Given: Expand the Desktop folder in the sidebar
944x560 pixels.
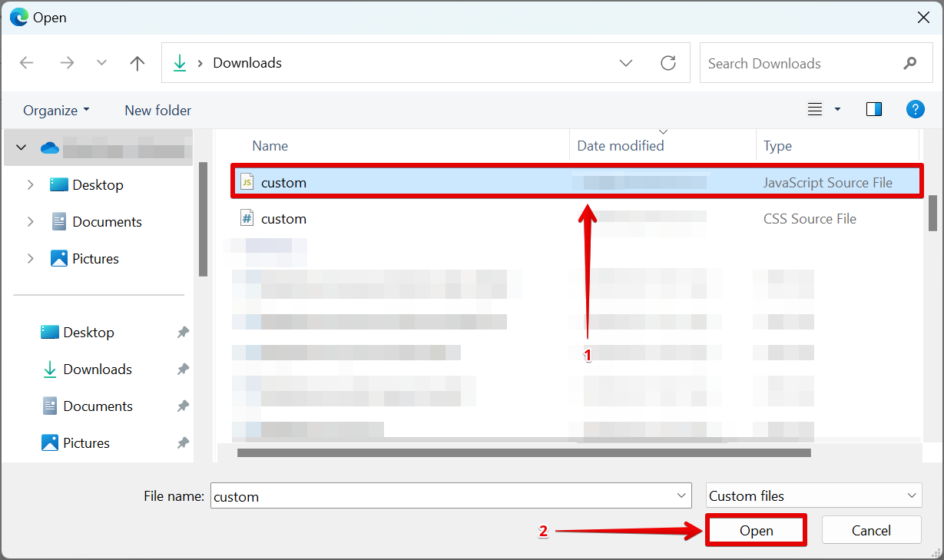Looking at the screenshot, I should click(30, 184).
